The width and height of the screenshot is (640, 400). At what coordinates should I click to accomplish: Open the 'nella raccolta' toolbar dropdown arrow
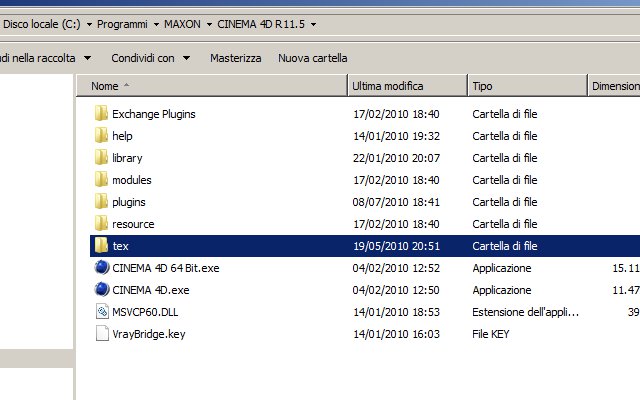point(87,58)
